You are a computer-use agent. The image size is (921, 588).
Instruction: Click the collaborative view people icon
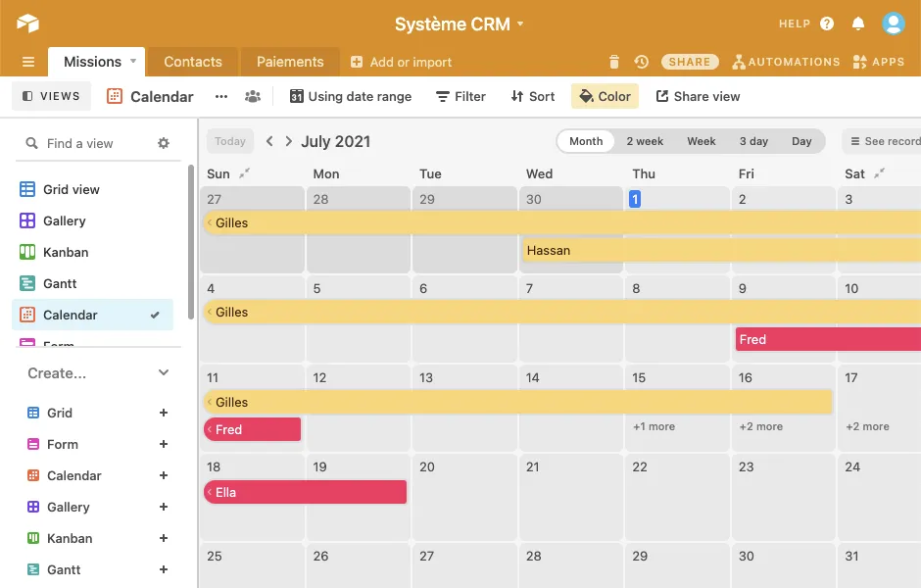(x=253, y=96)
